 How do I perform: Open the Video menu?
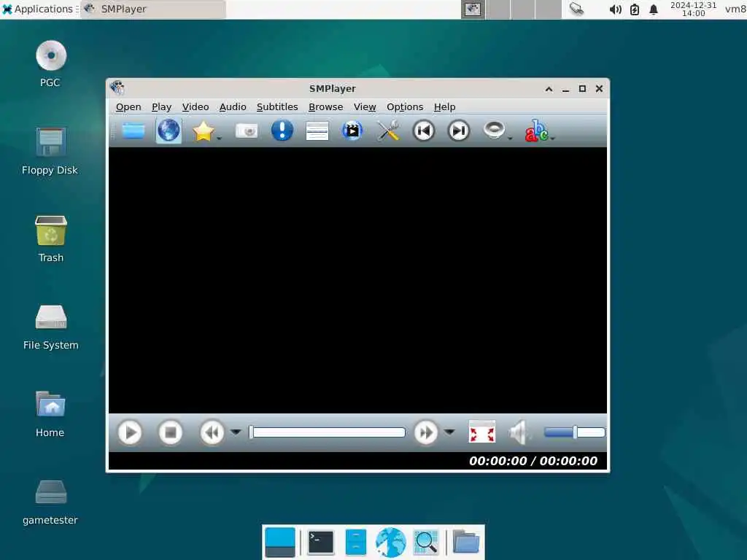coord(196,107)
